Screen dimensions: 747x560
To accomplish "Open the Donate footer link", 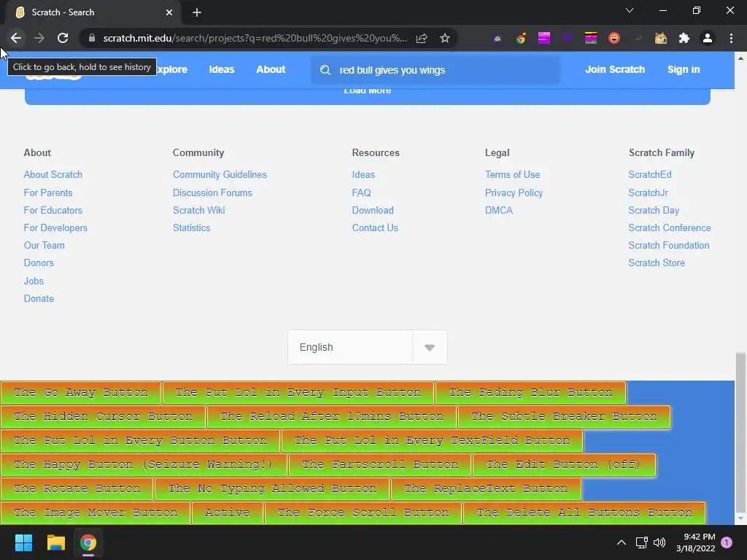I will (x=39, y=298).
